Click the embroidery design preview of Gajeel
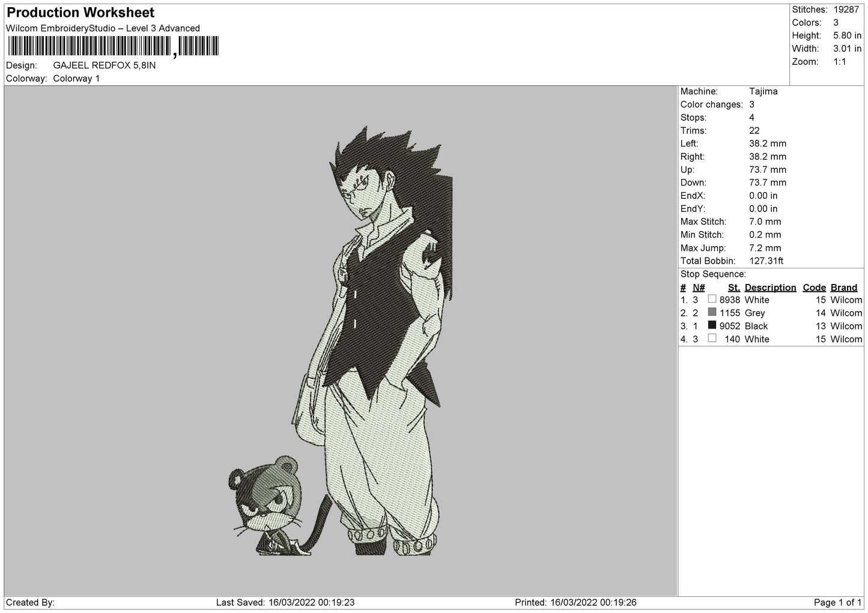 [341, 340]
